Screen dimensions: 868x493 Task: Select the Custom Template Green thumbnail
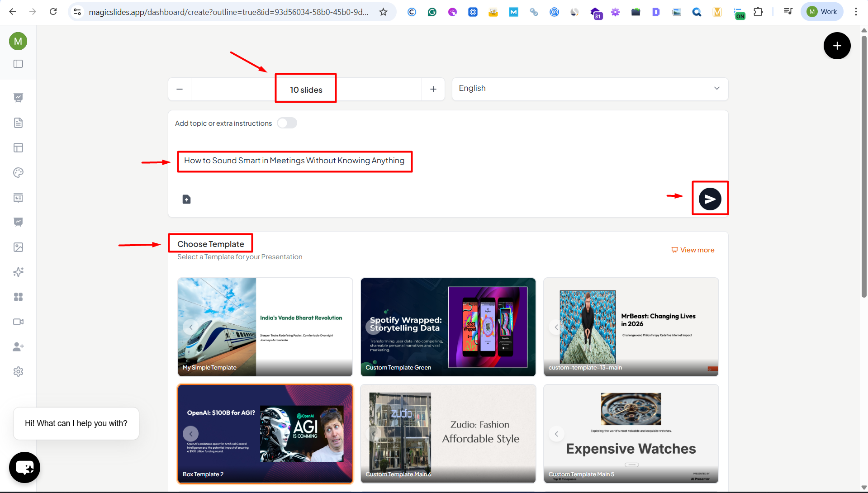(x=448, y=327)
